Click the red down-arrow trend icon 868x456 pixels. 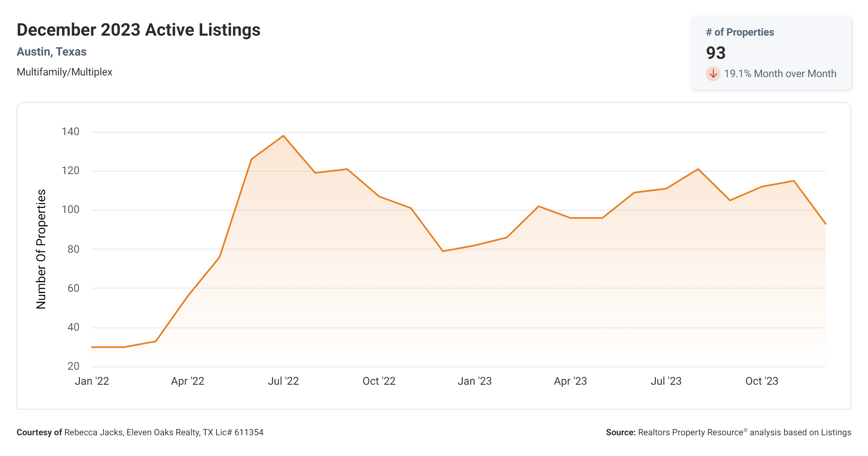pos(713,74)
